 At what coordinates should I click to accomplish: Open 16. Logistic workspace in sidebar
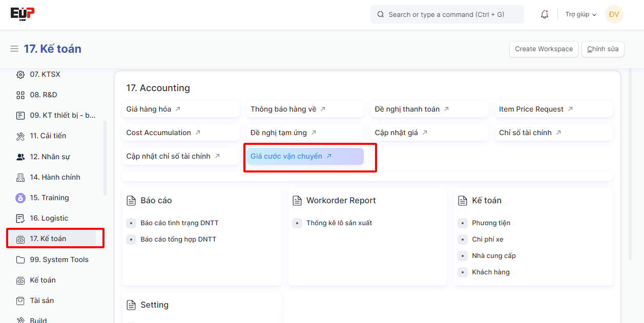coord(49,219)
